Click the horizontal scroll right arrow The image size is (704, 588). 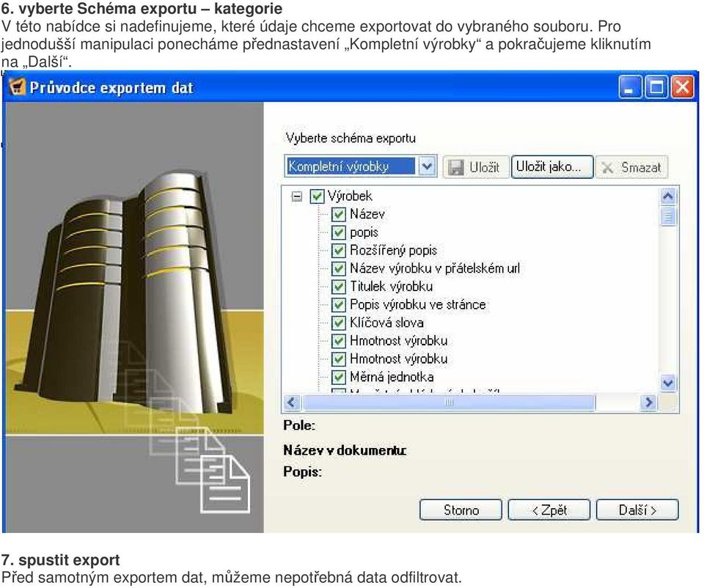tap(648, 403)
